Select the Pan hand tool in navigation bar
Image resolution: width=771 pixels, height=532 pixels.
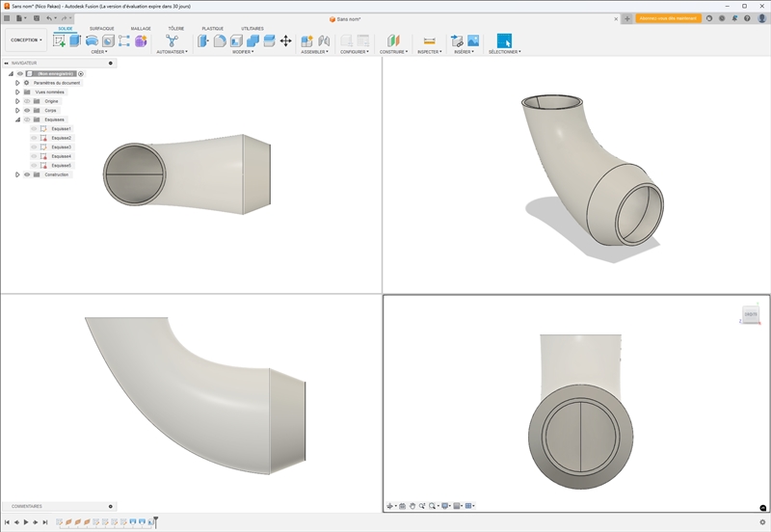pyautogui.click(x=412, y=506)
